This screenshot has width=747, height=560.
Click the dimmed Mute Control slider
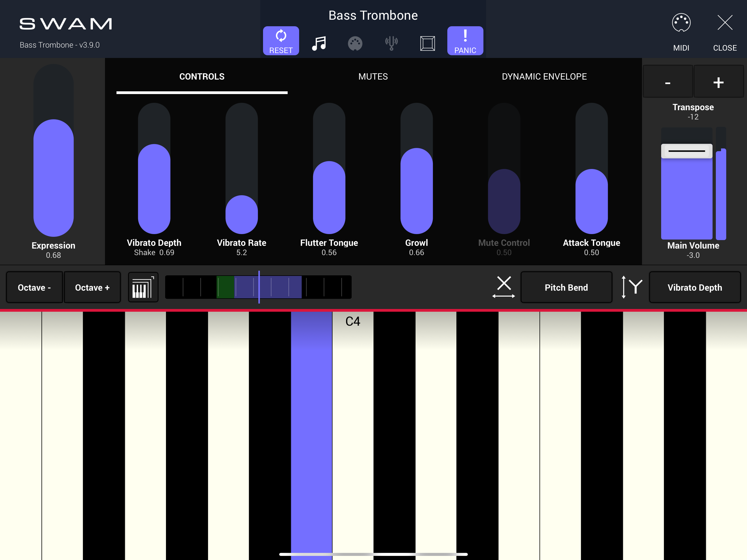[504, 168]
